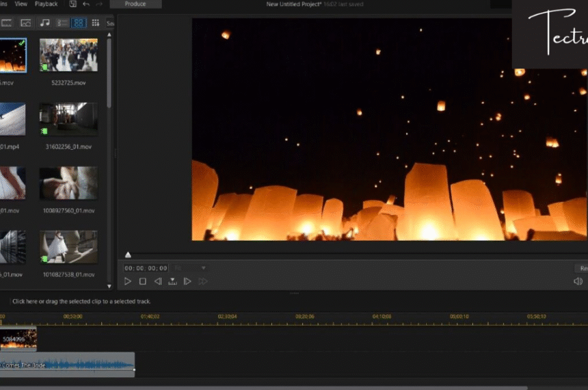Click the 01;40;02 mark on timeline ruler
This screenshot has width=588, height=390.
click(150, 317)
